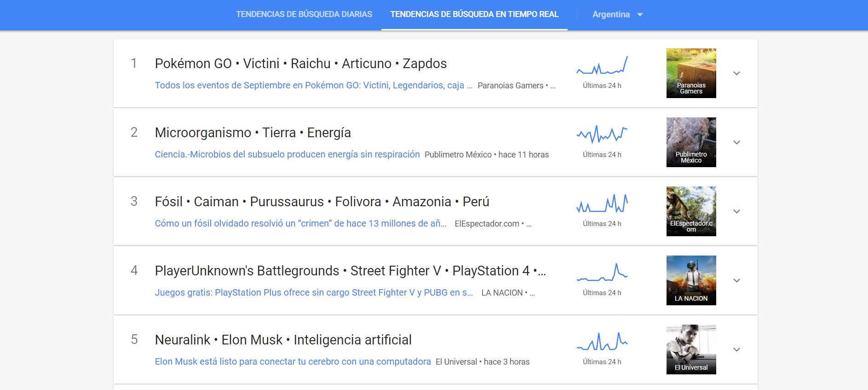Viewport: 868px width, 390px height.
Task: Click title 'Pokémon GO • Victini • Raichu'
Action: pyautogui.click(x=301, y=64)
